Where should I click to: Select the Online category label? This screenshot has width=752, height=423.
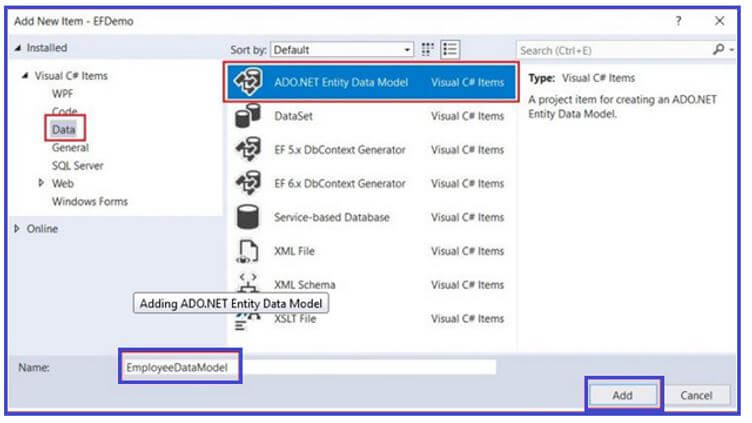[42, 229]
